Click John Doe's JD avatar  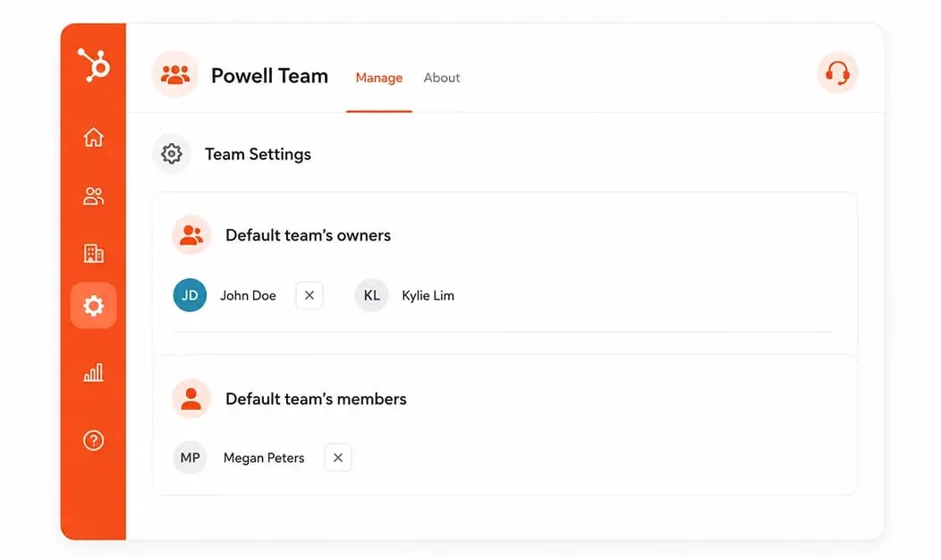tap(190, 295)
